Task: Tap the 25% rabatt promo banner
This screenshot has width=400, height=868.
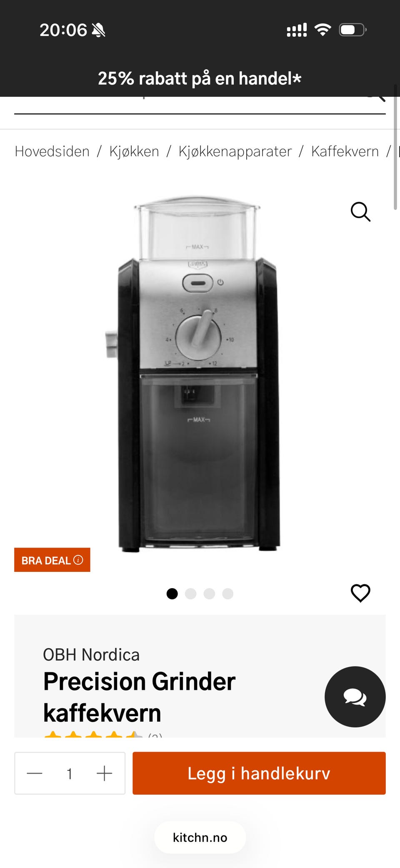Action: click(x=200, y=78)
